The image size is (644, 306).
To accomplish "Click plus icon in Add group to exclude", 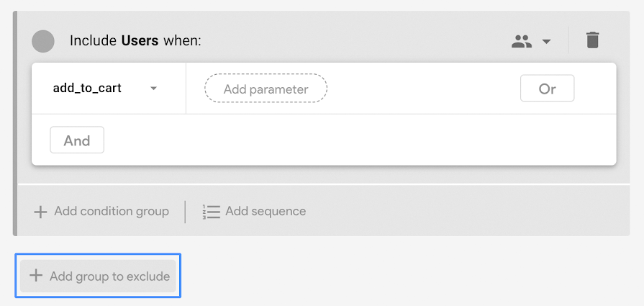I will pos(36,276).
